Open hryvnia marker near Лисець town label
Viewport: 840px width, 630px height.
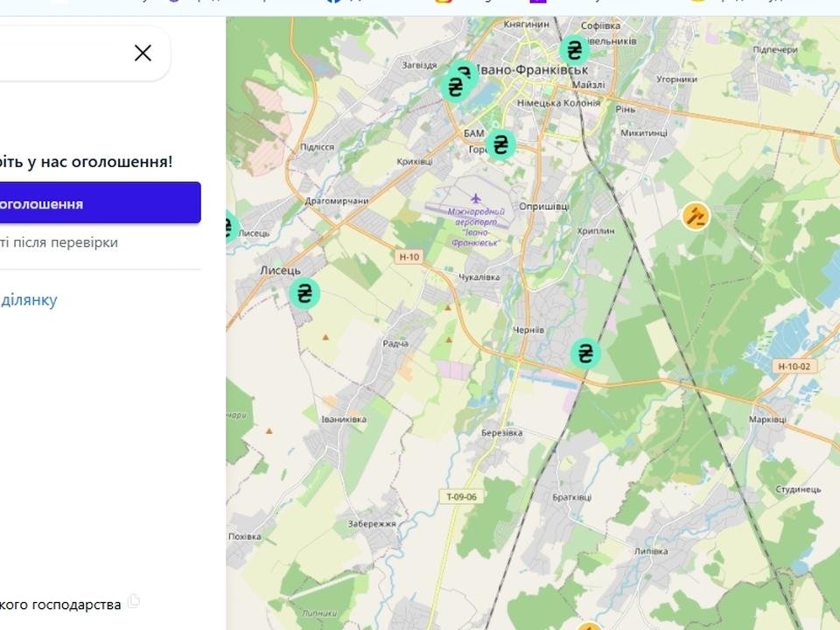pos(304,294)
